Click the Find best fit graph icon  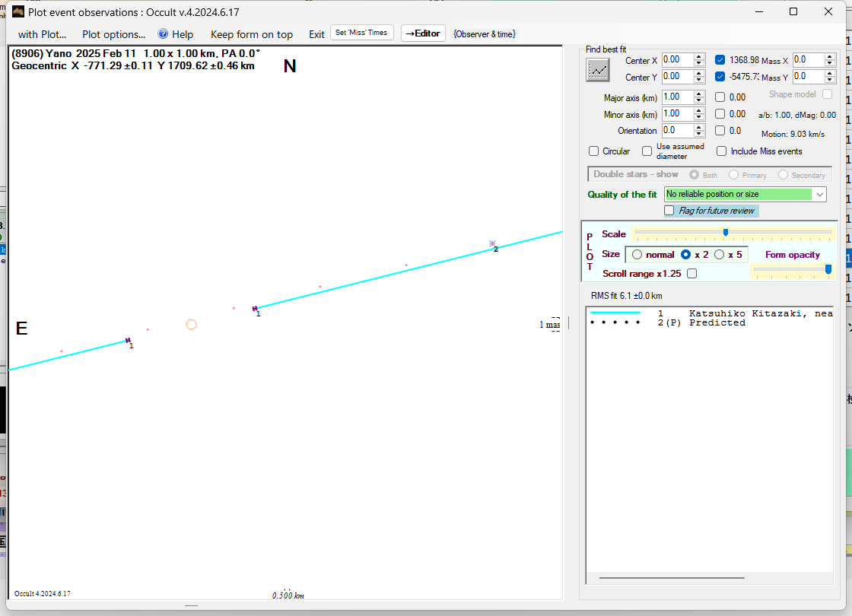(x=598, y=69)
